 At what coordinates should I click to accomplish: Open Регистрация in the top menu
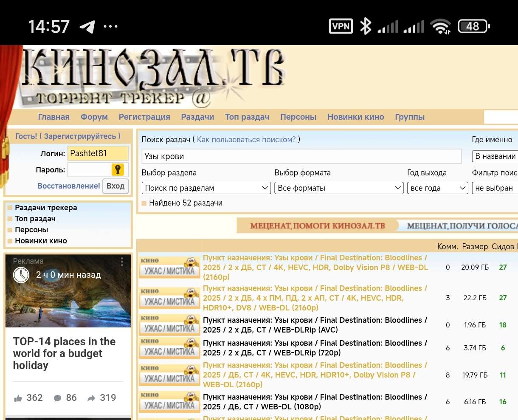click(x=144, y=117)
